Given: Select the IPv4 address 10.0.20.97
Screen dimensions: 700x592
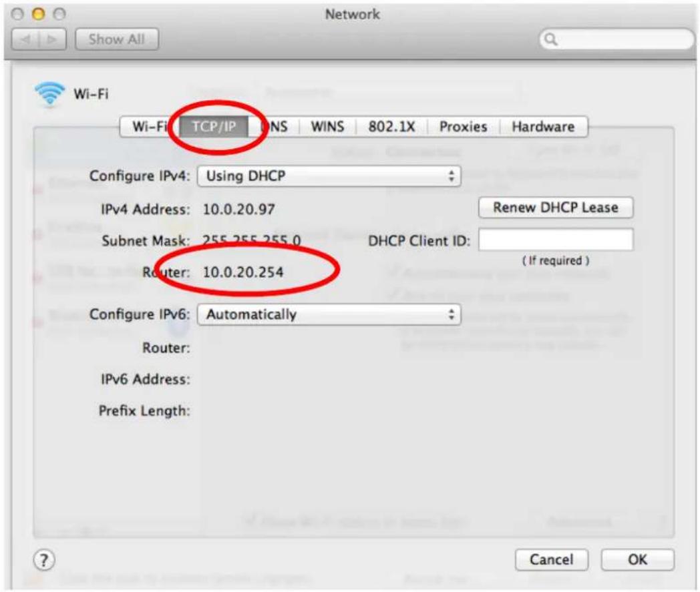Looking at the screenshot, I should point(239,209).
